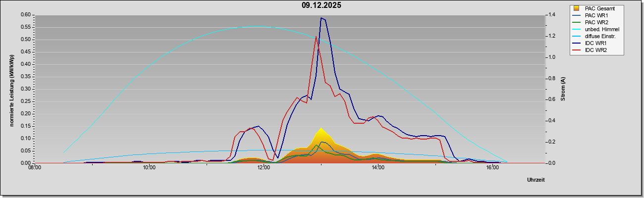Viewport: 644px width, 198px height.
Task: Click the chart title 09.12.2025
Action: 322,5
